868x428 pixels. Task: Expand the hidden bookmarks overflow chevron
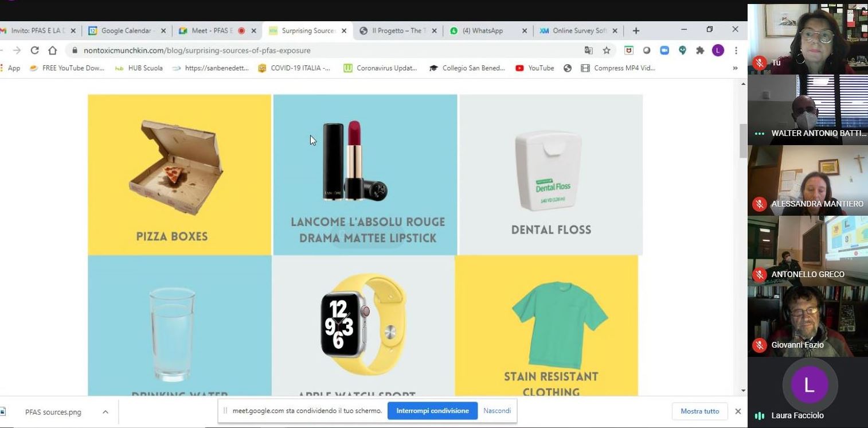[735, 68]
